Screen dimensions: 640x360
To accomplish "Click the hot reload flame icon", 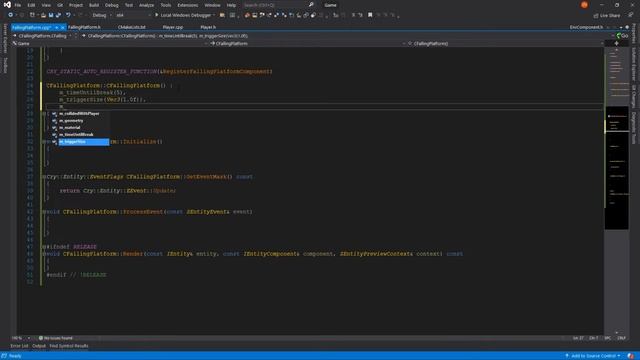I will point(247,15).
